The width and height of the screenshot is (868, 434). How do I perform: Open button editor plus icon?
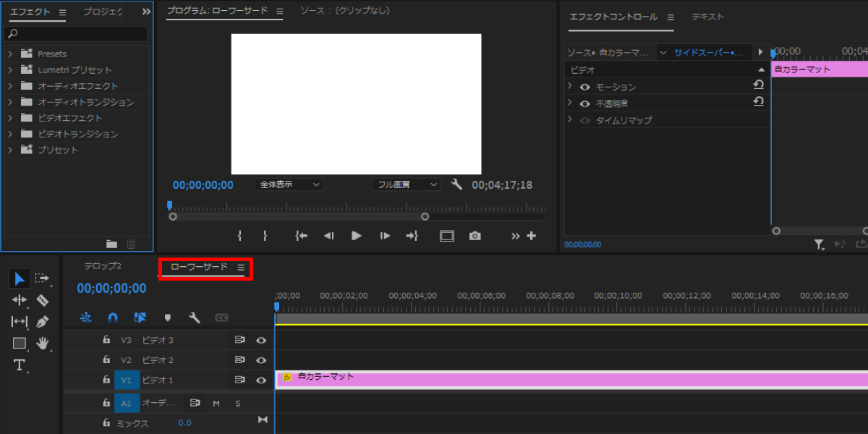[532, 236]
